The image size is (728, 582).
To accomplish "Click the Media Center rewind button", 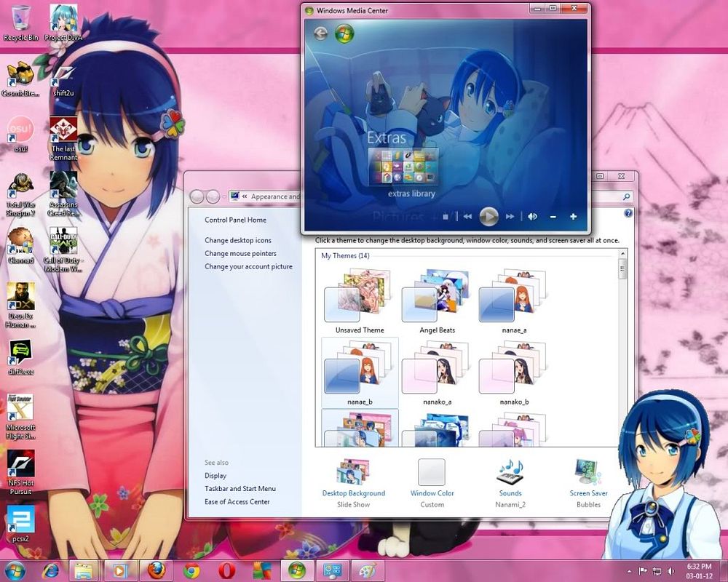I will [467, 216].
